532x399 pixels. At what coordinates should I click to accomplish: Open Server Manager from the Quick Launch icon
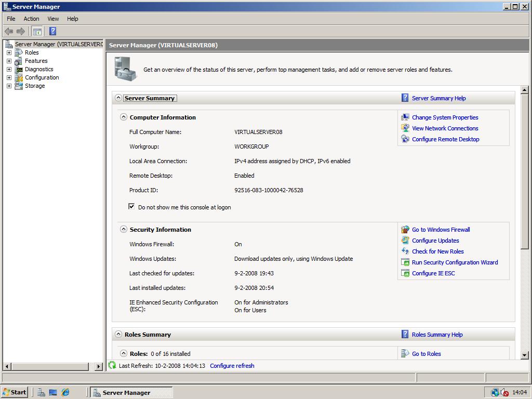pos(41,393)
